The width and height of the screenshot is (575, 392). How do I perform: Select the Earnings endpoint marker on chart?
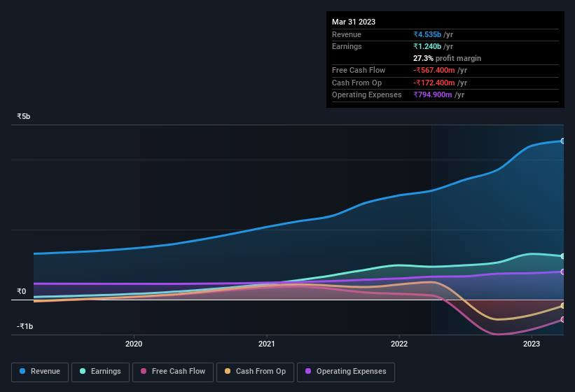(562, 256)
